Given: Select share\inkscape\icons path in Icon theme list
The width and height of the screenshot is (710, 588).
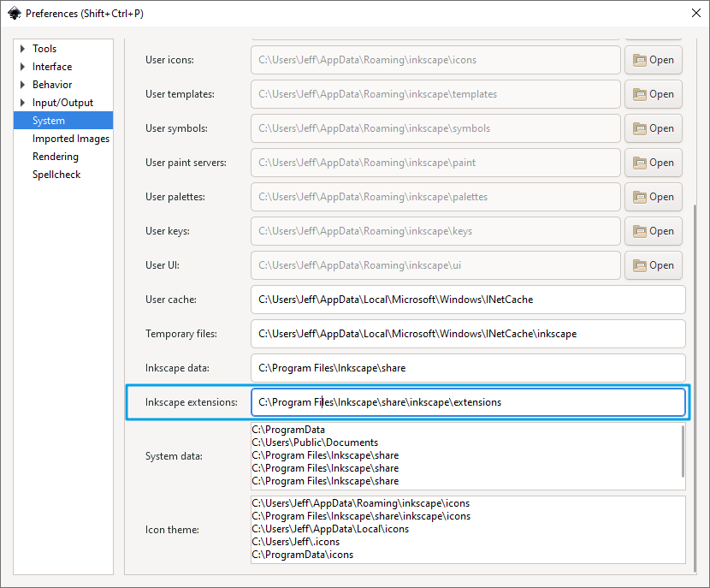Looking at the screenshot, I should click(x=361, y=516).
